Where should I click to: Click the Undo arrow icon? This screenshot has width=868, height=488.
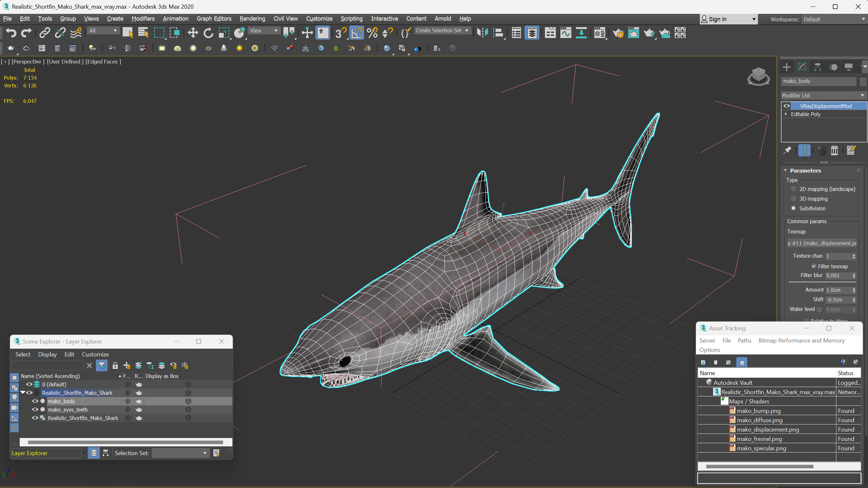coord(11,33)
